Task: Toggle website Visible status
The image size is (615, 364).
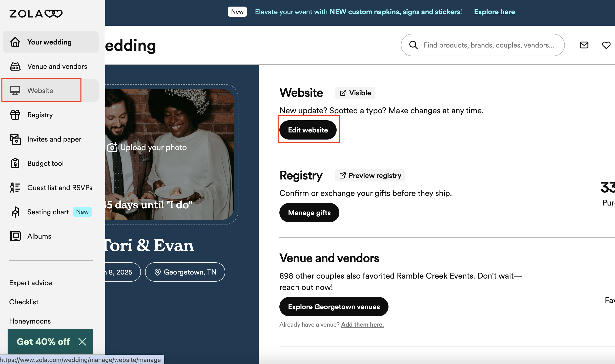Action: pyautogui.click(x=355, y=92)
